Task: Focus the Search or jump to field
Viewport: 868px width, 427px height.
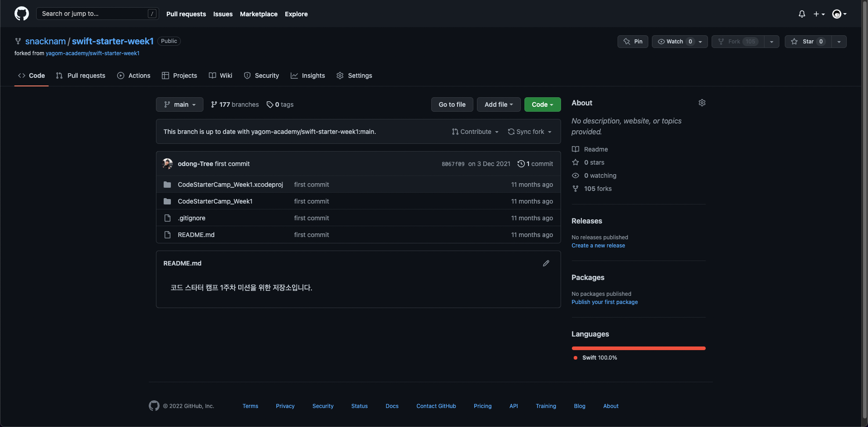Action: tap(97, 14)
